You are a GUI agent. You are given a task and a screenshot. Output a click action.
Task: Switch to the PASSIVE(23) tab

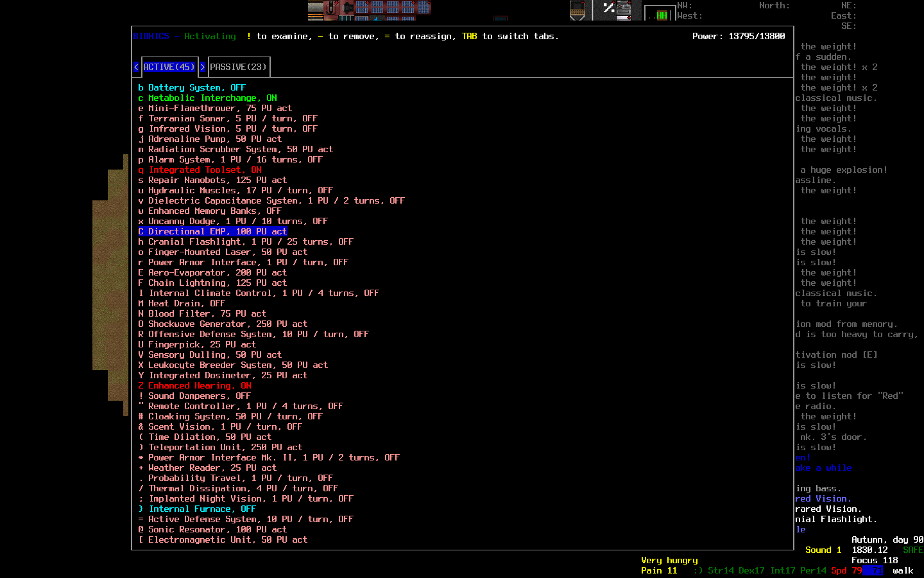(238, 67)
